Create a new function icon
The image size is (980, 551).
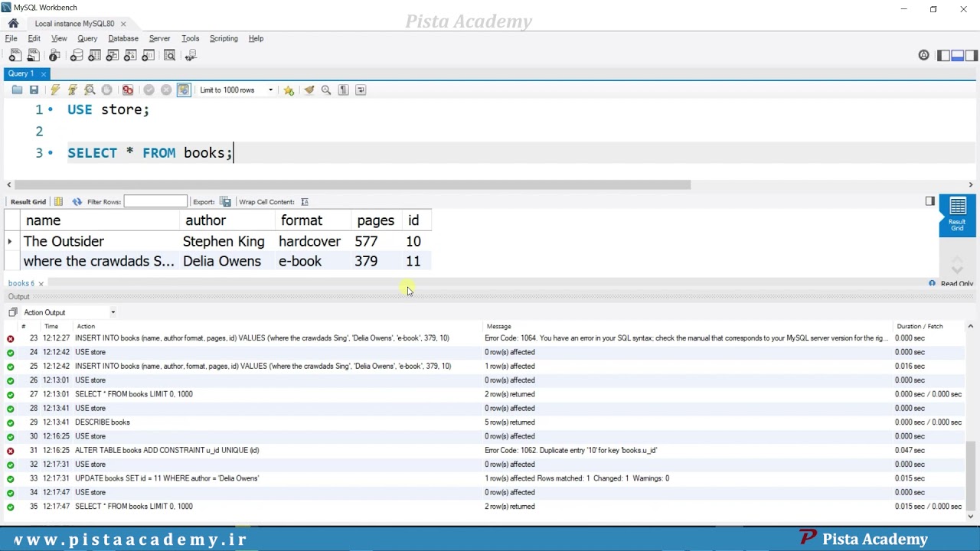point(148,55)
